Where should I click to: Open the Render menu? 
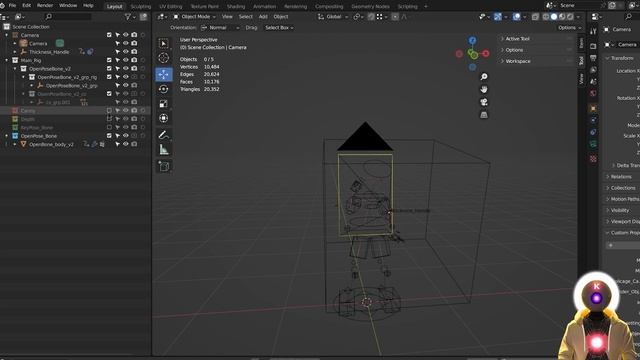tap(45, 6)
